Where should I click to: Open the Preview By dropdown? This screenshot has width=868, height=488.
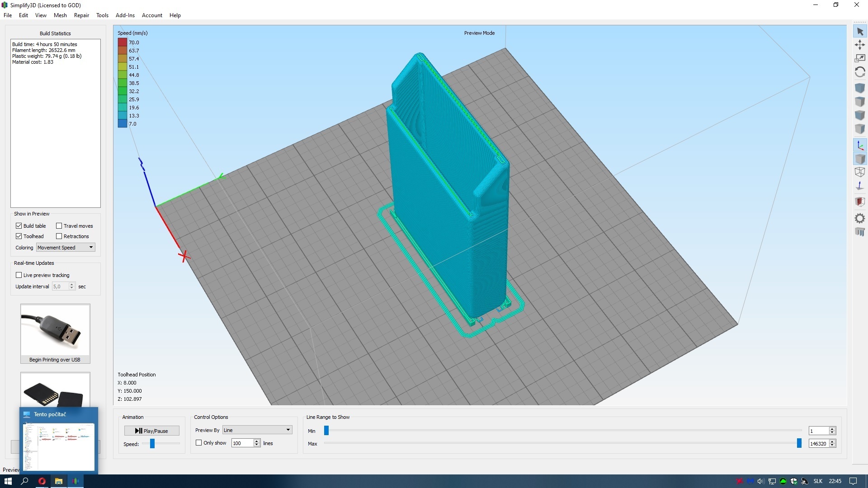click(x=256, y=430)
